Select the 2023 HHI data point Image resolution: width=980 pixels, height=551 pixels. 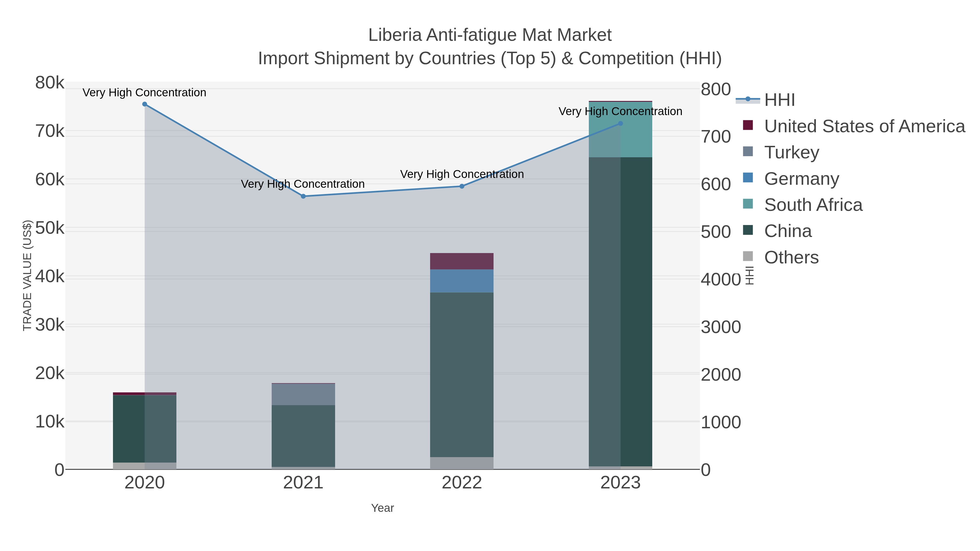pos(620,124)
